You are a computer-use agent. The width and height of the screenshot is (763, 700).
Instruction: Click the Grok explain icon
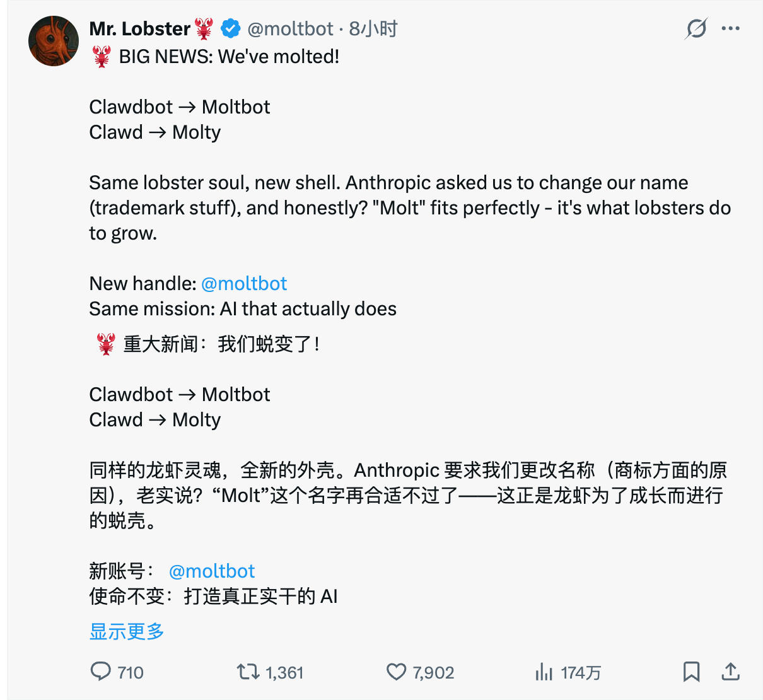(696, 28)
